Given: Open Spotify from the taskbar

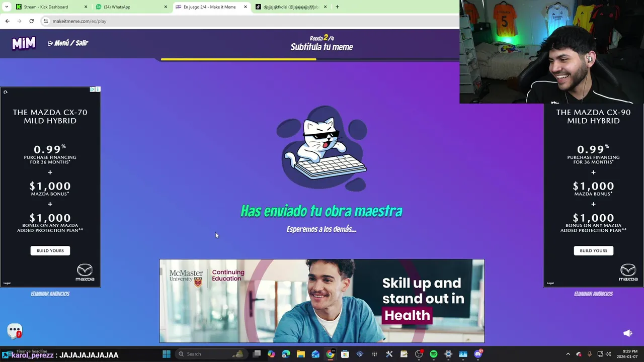Looking at the screenshot, I should point(433,354).
